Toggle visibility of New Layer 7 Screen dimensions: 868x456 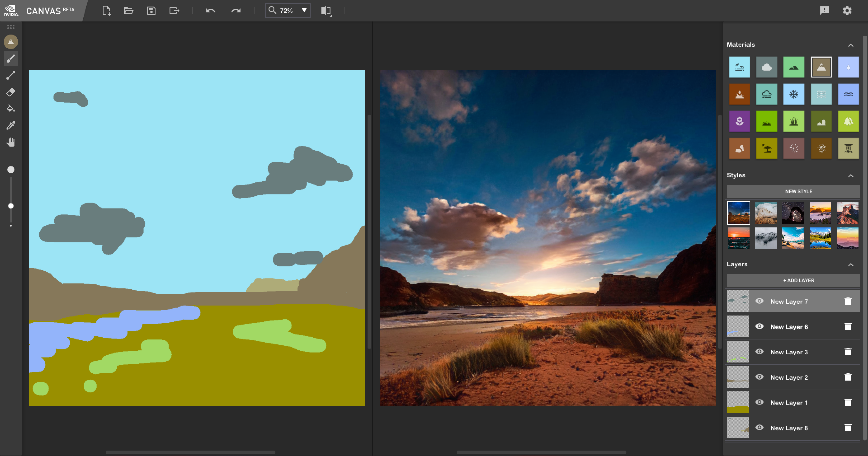click(758, 301)
